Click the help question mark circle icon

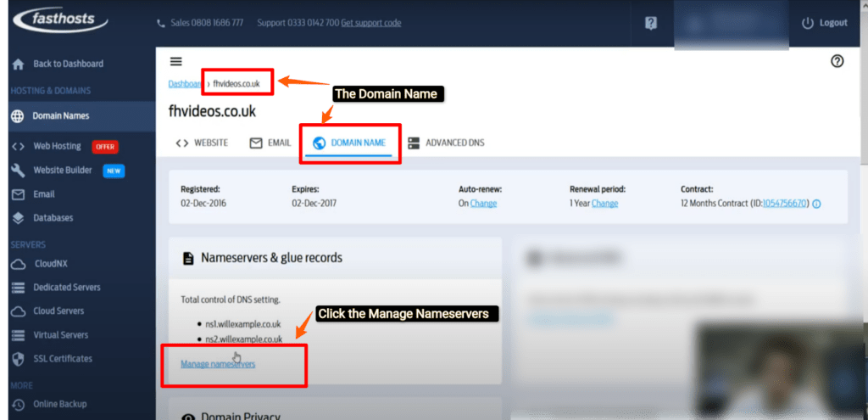tap(837, 61)
